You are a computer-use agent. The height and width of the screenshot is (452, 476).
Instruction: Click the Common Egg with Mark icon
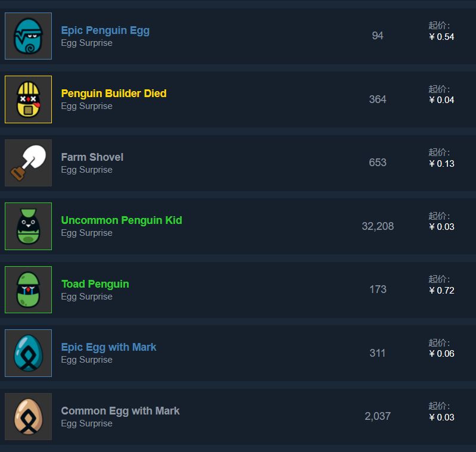pos(28,417)
